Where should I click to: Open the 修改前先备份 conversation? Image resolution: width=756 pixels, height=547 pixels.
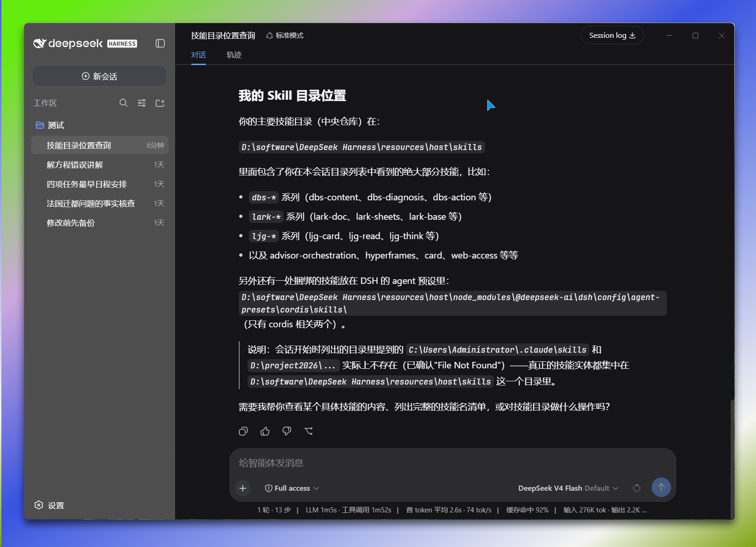click(x=100, y=223)
